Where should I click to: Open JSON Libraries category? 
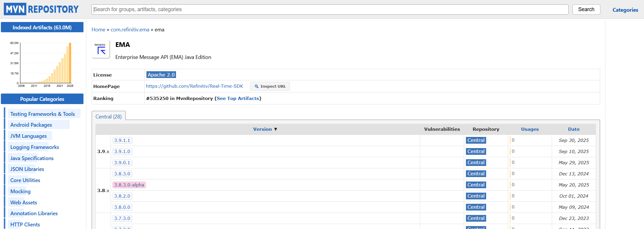(x=27, y=169)
